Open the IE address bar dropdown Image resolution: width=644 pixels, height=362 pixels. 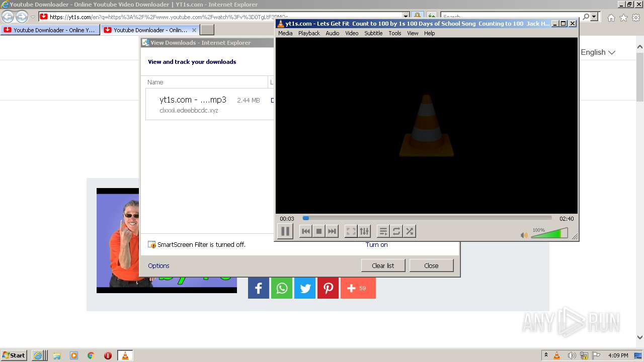tap(406, 17)
